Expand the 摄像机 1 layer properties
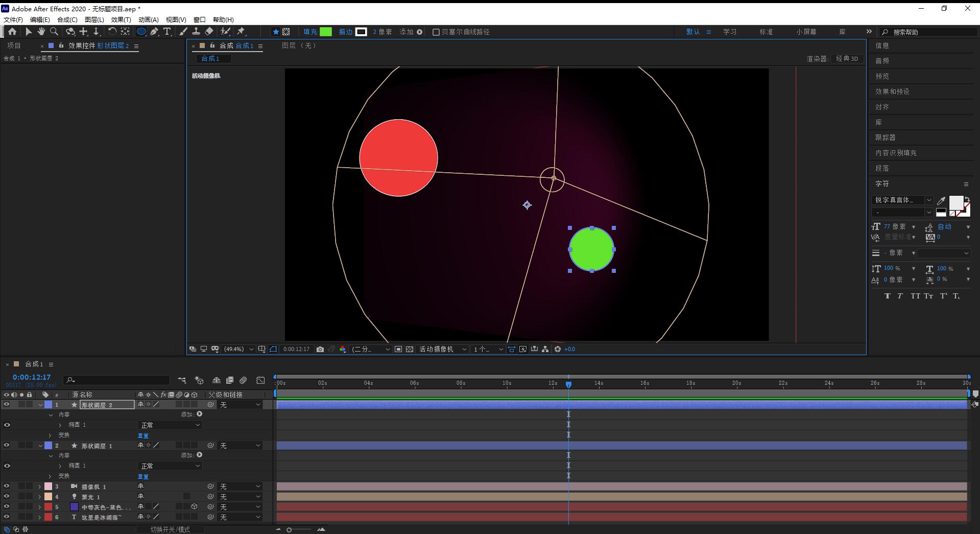 pos(40,486)
